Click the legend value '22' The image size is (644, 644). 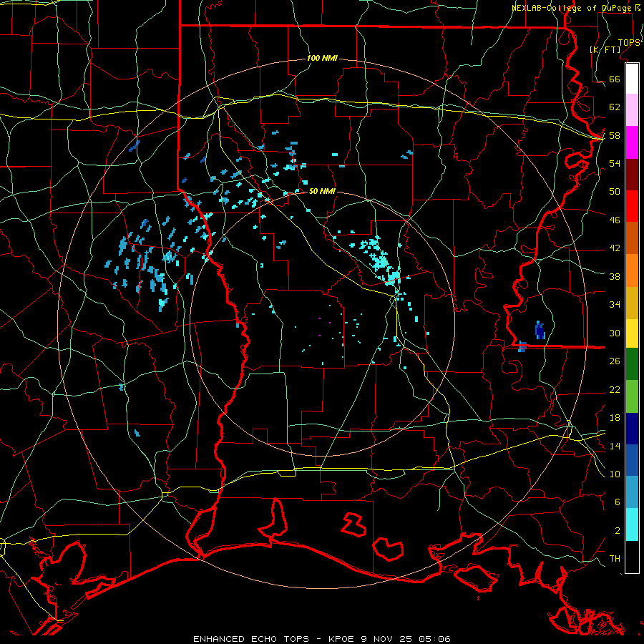(615, 389)
